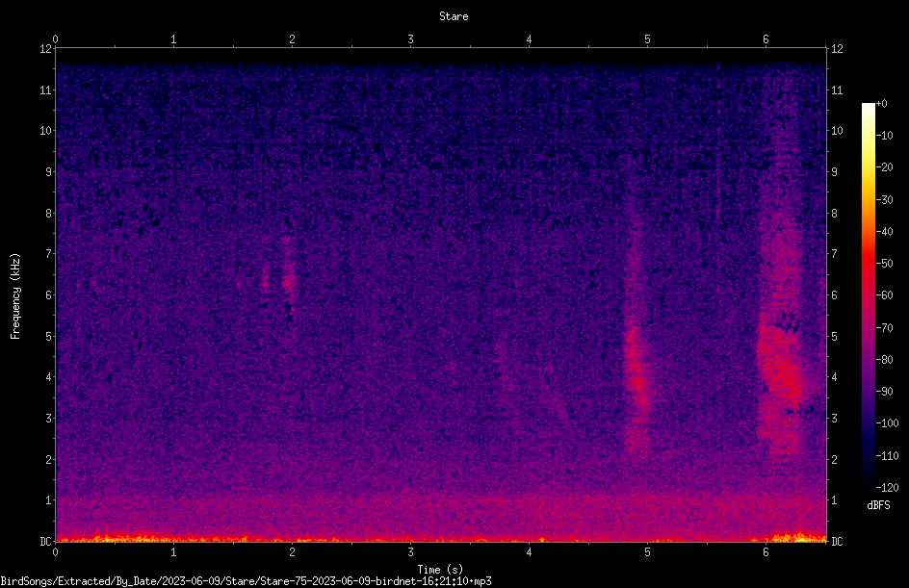Click the "dBFS" label under color scale

click(x=878, y=505)
